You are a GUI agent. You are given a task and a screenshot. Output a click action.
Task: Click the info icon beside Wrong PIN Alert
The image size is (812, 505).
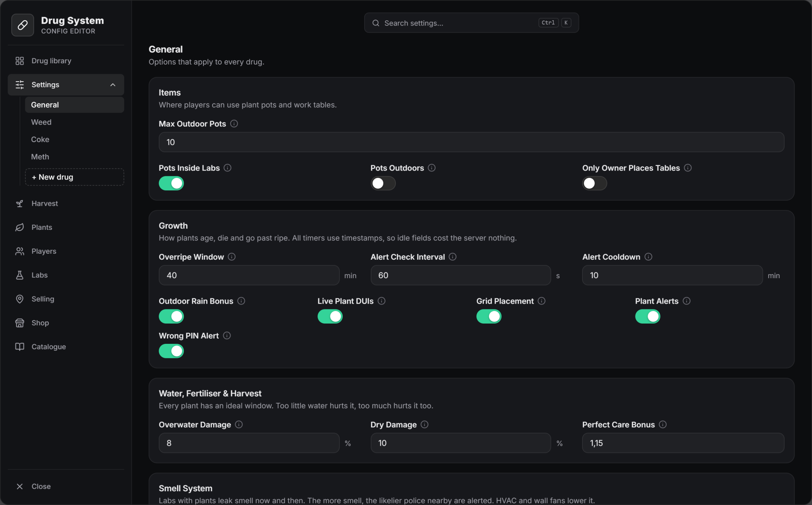(227, 335)
